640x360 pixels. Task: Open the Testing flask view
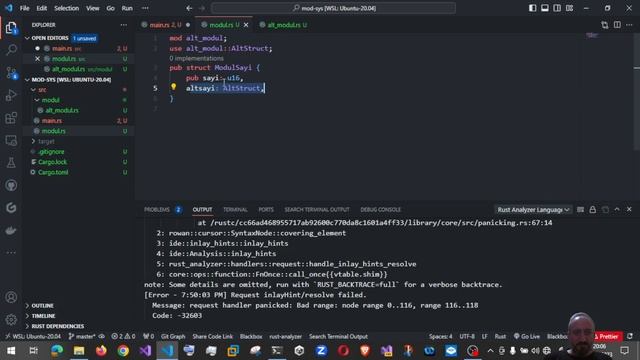[11, 163]
